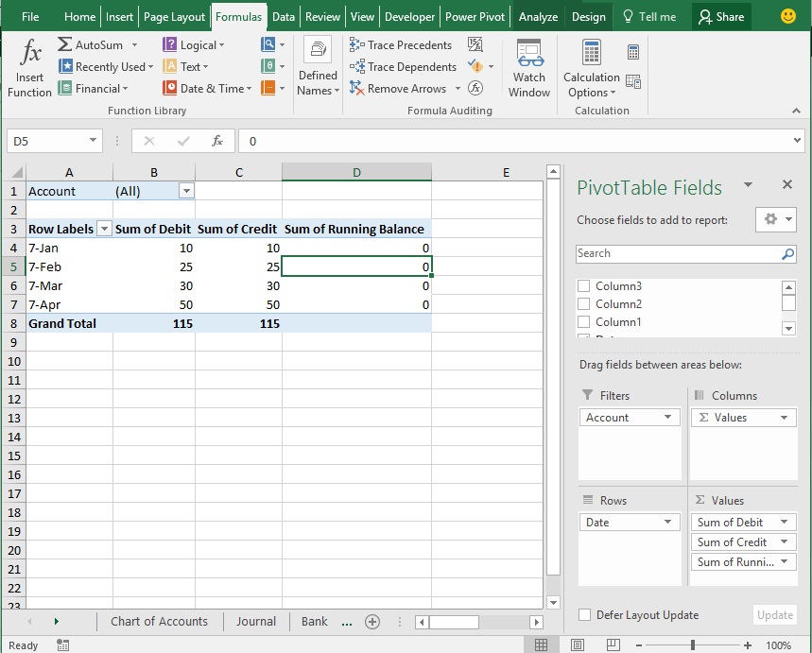Open Sum of Debit field dropdown
This screenshot has width=812, height=653.
point(784,522)
